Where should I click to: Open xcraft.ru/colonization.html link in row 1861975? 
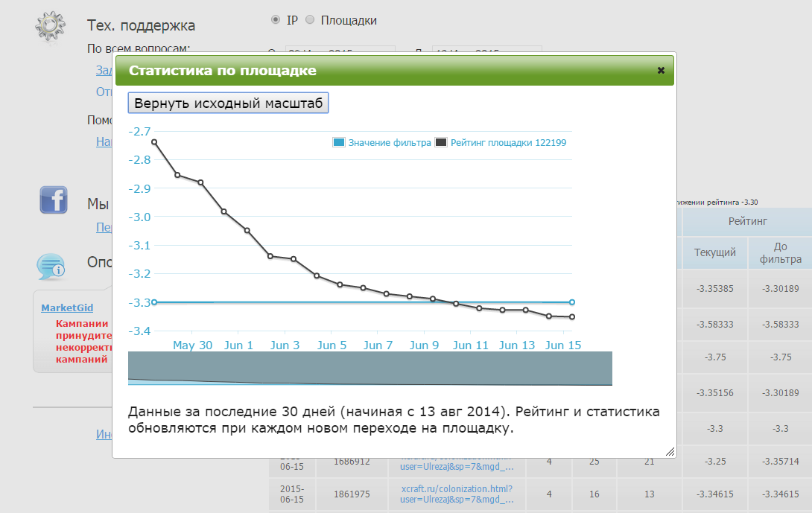tap(457, 494)
